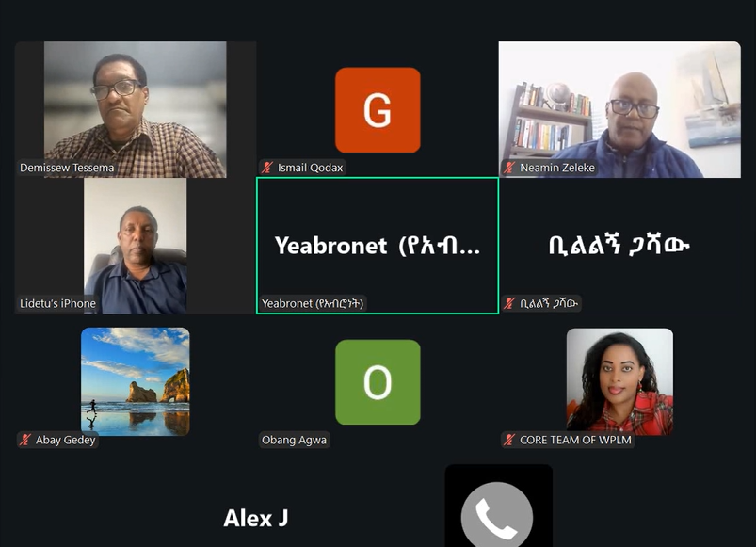Click the gray phone call icon

click(497, 515)
